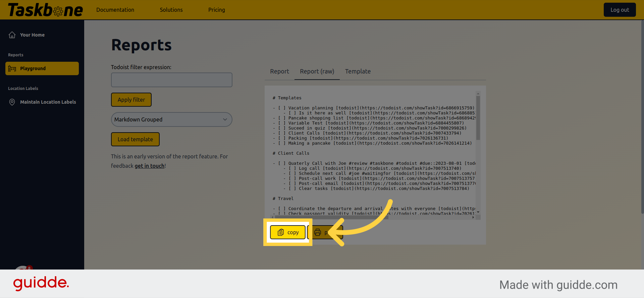Viewport: 644px width, 298px height.
Task: Click the printer icon button
Action: (318, 232)
